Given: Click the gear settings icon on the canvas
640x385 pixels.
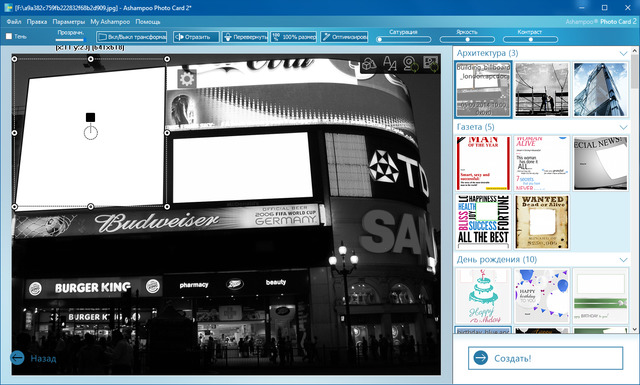Looking at the screenshot, I should (187, 79).
